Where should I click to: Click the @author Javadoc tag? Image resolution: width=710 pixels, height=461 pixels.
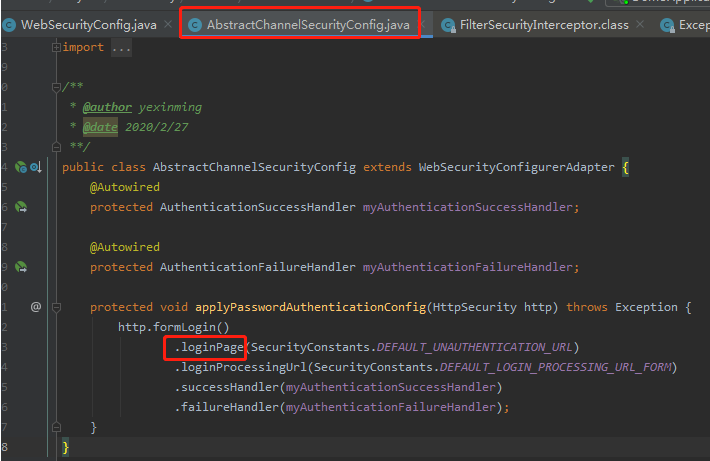click(x=107, y=107)
